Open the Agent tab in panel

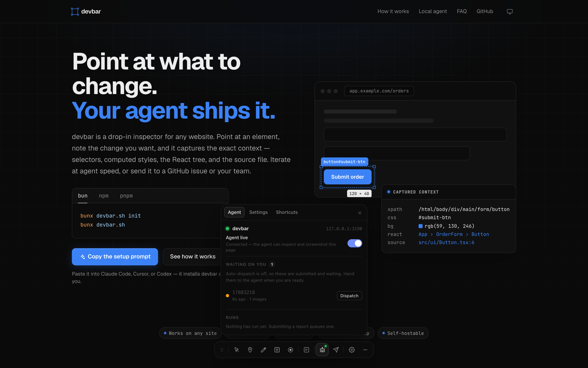tap(234, 212)
